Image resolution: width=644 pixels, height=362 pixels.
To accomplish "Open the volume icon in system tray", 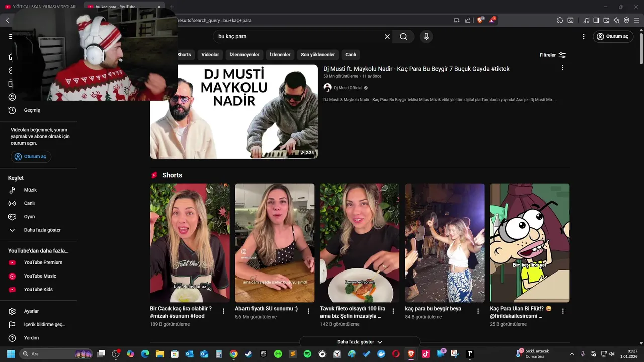I will (611, 354).
